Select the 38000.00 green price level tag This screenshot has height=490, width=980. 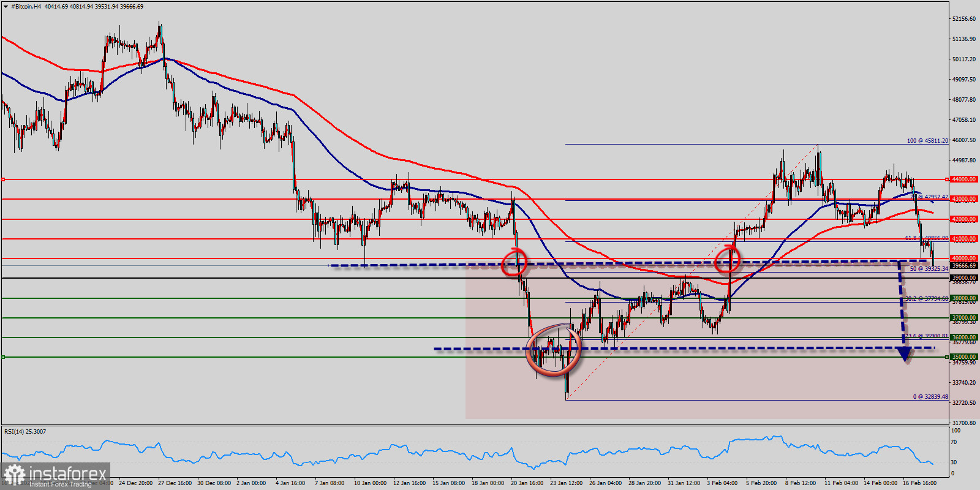coord(964,298)
